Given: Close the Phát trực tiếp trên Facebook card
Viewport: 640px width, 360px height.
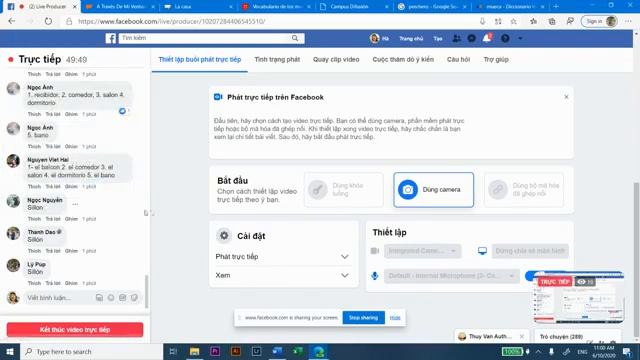Looking at the screenshot, I should pyautogui.click(x=566, y=97).
